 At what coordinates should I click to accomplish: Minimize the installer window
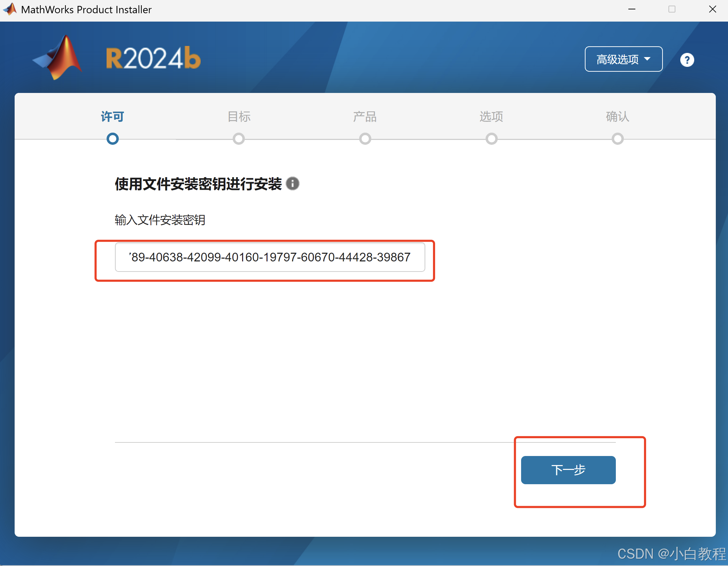tap(632, 9)
